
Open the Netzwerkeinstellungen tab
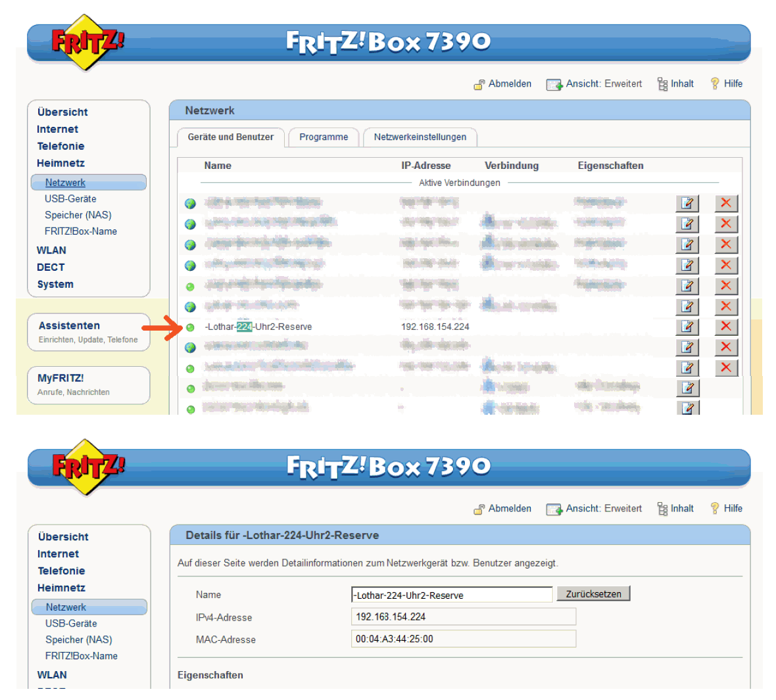(420, 137)
